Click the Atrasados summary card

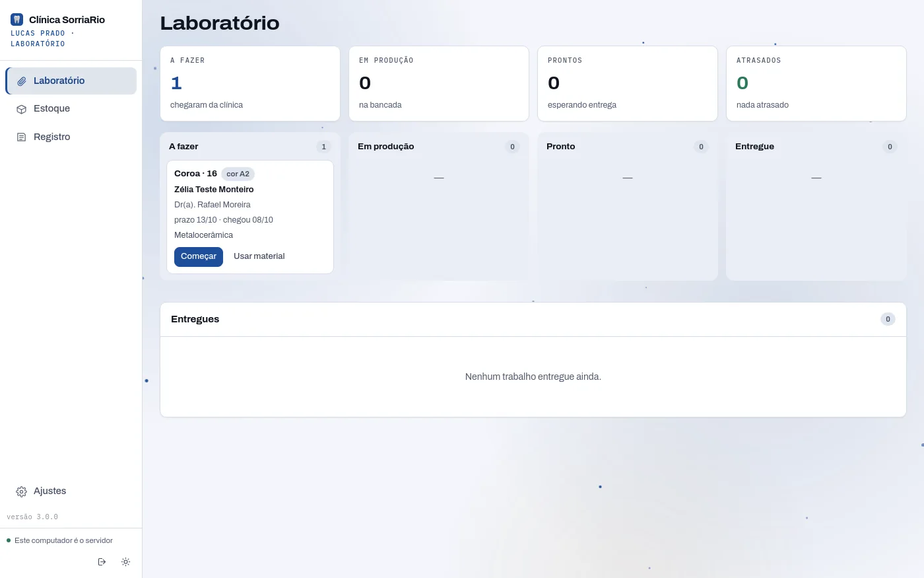tap(816, 83)
